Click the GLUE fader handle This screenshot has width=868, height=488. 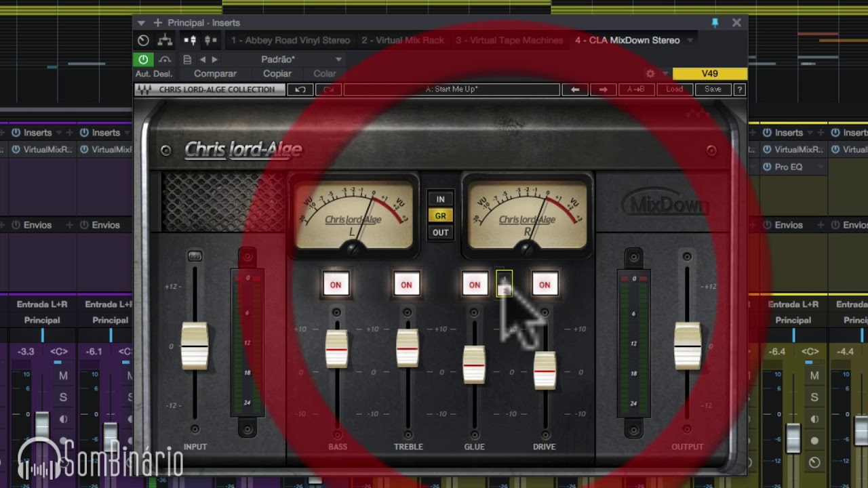[x=474, y=365]
